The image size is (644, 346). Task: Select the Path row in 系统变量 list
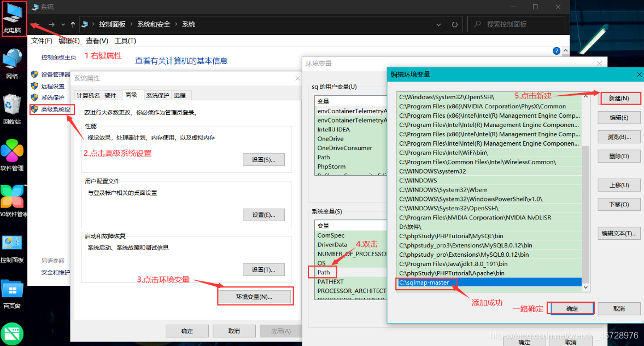pyautogui.click(x=351, y=272)
